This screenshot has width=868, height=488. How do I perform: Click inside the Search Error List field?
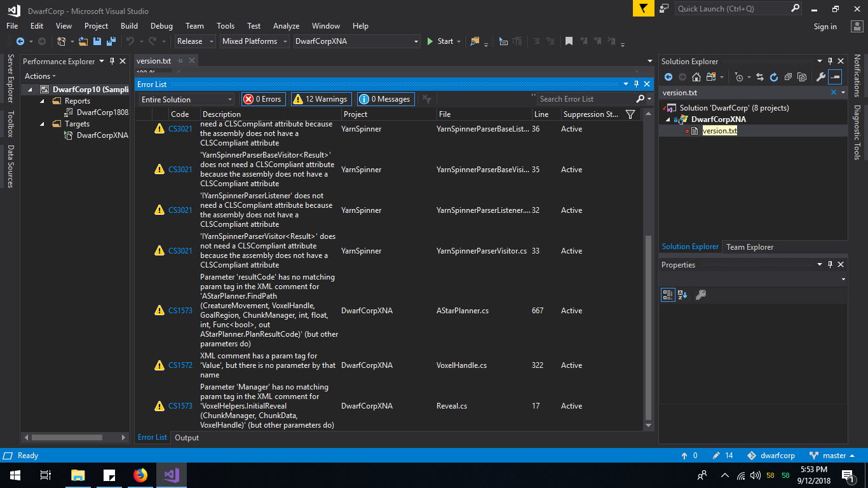click(x=591, y=98)
